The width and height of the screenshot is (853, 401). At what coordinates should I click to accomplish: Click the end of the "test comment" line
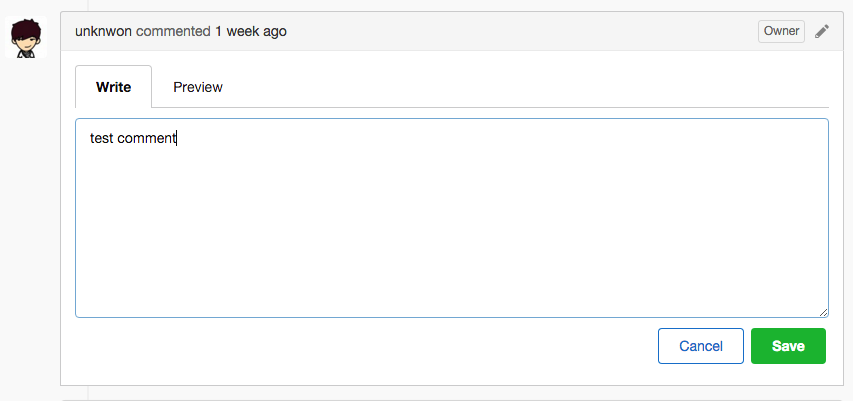(177, 138)
